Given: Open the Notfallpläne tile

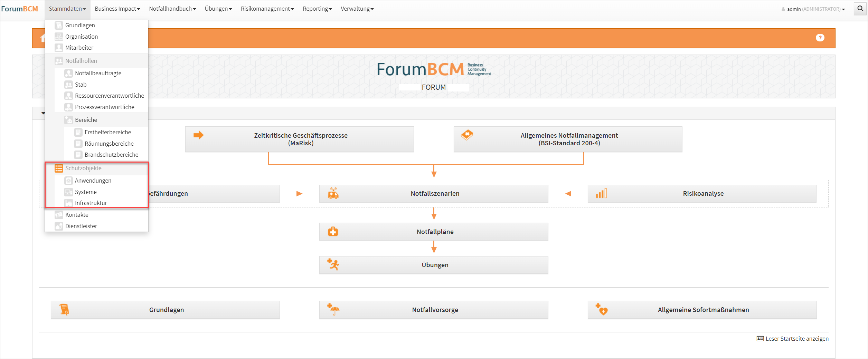Looking at the screenshot, I should 434,232.
